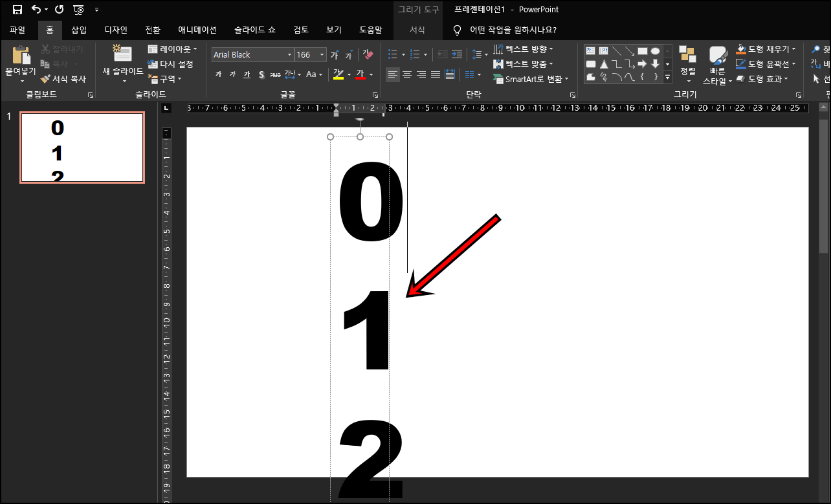The width and height of the screenshot is (831, 504).
Task: Select the oval shape in the shapes gallery
Action: [656, 50]
